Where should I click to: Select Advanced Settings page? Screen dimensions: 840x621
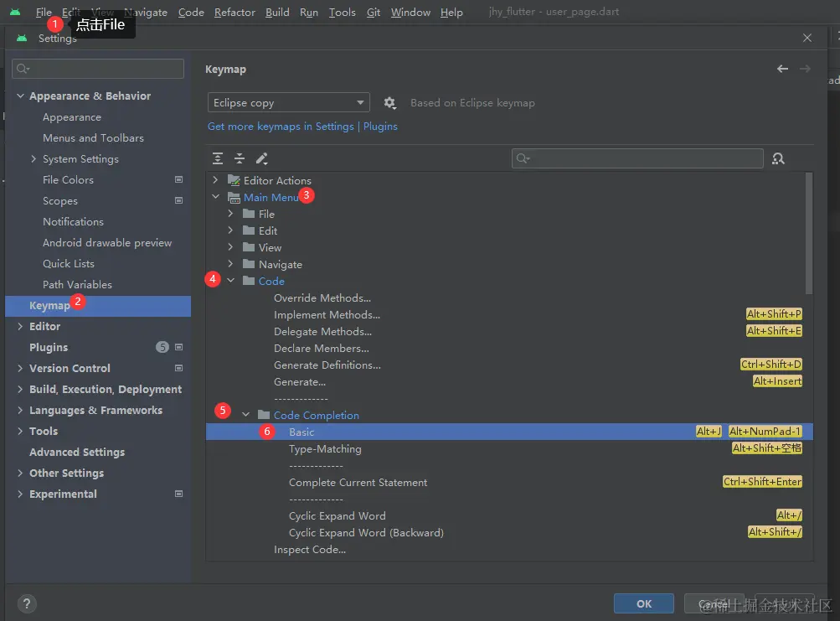(x=77, y=452)
